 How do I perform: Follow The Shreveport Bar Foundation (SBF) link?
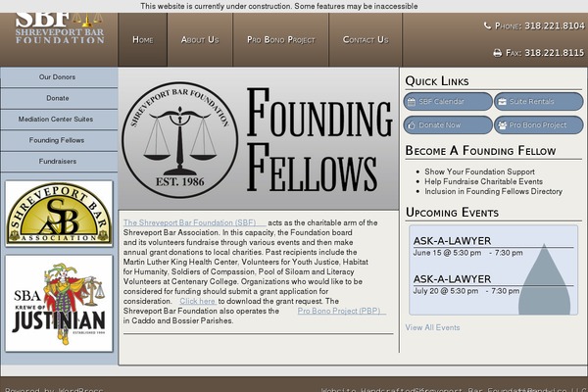194,222
